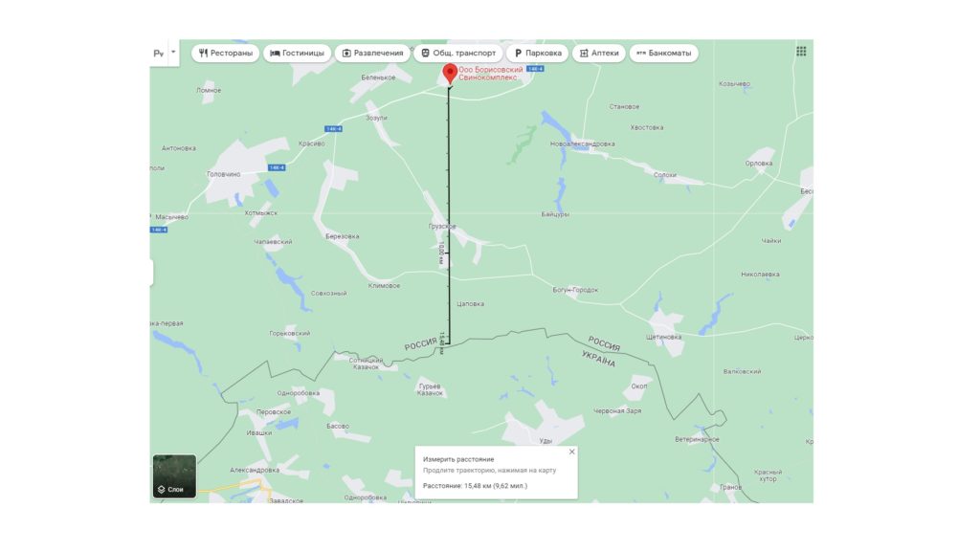Click the Чайки label
The width and height of the screenshot is (980, 551).
point(770,240)
